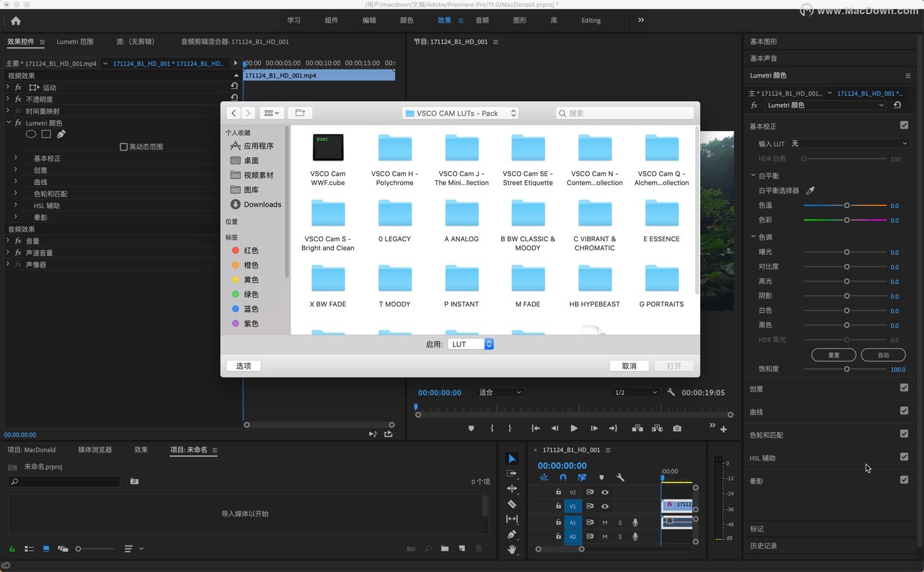Screen dimensions: 924x572
Task: Click the file dialog search field
Action: point(625,113)
